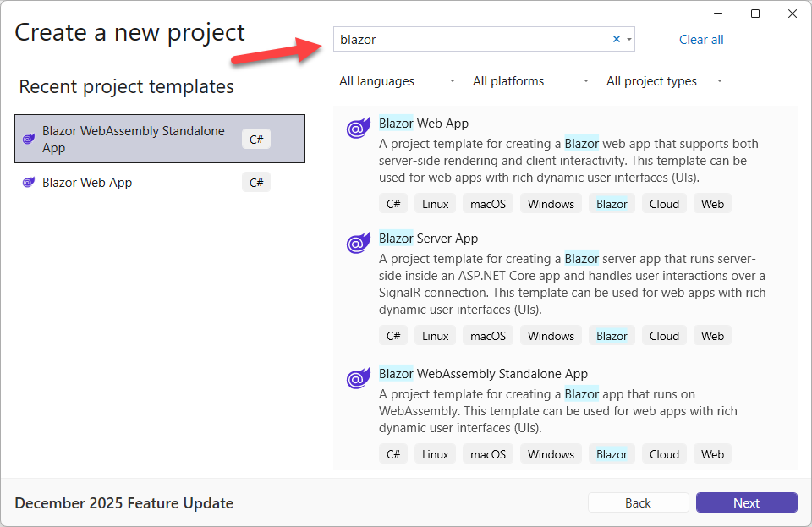Click Windows tag under Blazor Server App
The height and width of the screenshot is (527, 812).
point(551,336)
